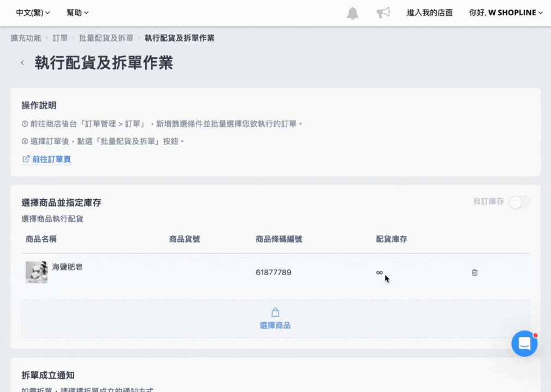
Task: Open 批量配貨及拆單 breadcrumb link
Action: pyautogui.click(x=106, y=38)
